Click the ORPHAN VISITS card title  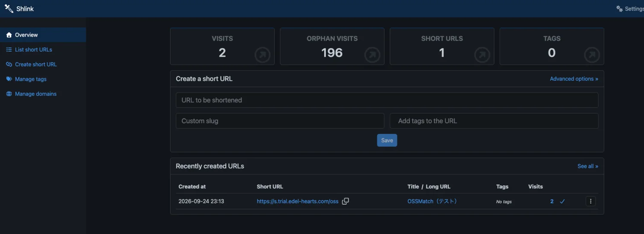pyautogui.click(x=332, y=39)
